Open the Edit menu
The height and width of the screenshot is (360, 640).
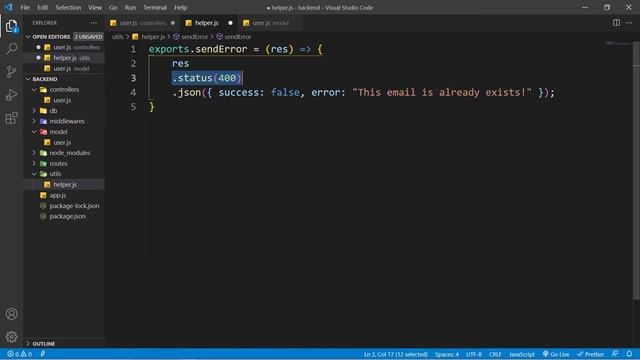coord(42,7)
